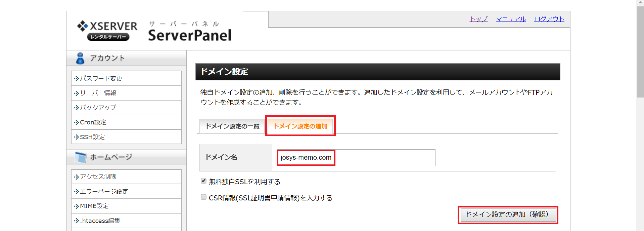Open the トップ link
This screenshot has height=231, width=644.
[478, 19]
